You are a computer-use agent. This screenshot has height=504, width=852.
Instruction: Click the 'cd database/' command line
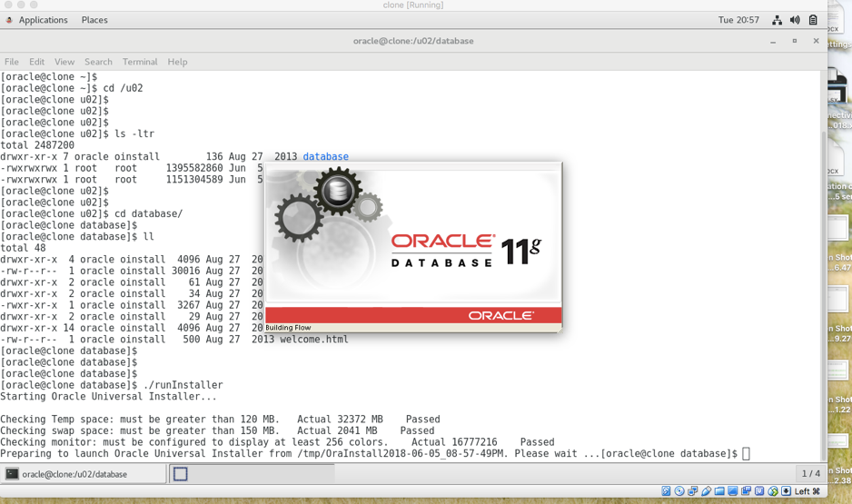click(x=91, y=213)
